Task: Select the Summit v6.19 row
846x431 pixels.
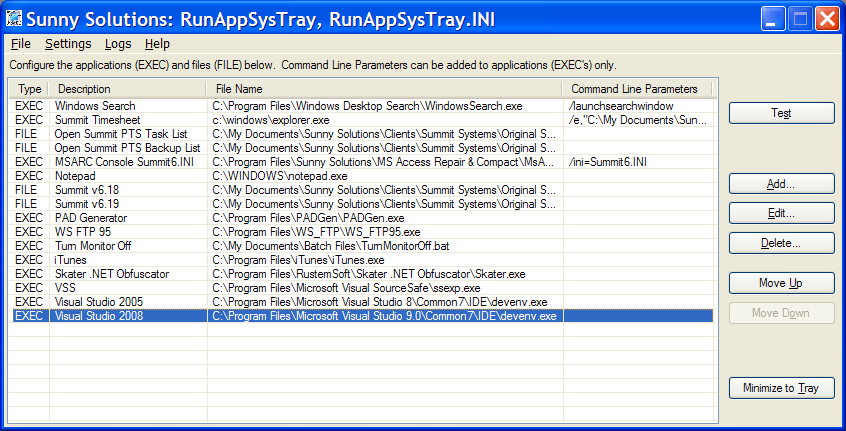Action: click(x=363, y=204)
